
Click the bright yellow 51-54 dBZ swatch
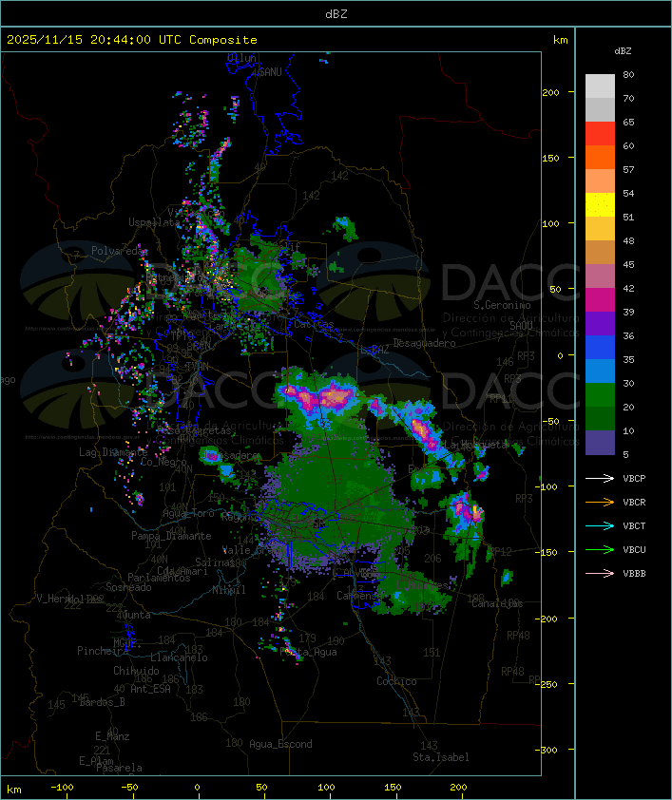[600, 205]
